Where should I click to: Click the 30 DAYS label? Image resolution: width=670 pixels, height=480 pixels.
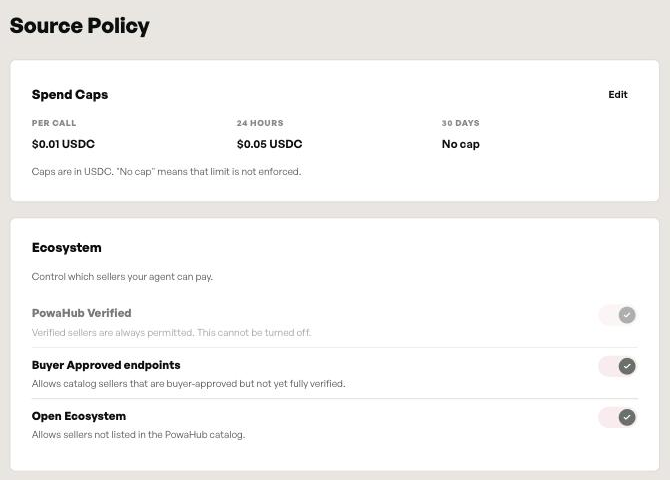click(x=461, y=123)
